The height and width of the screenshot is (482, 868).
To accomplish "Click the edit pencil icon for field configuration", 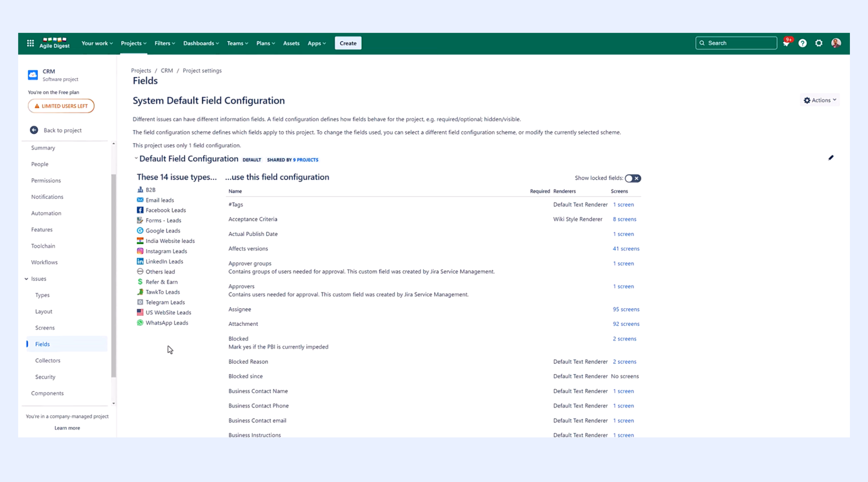I will click(x=831, y=158).
